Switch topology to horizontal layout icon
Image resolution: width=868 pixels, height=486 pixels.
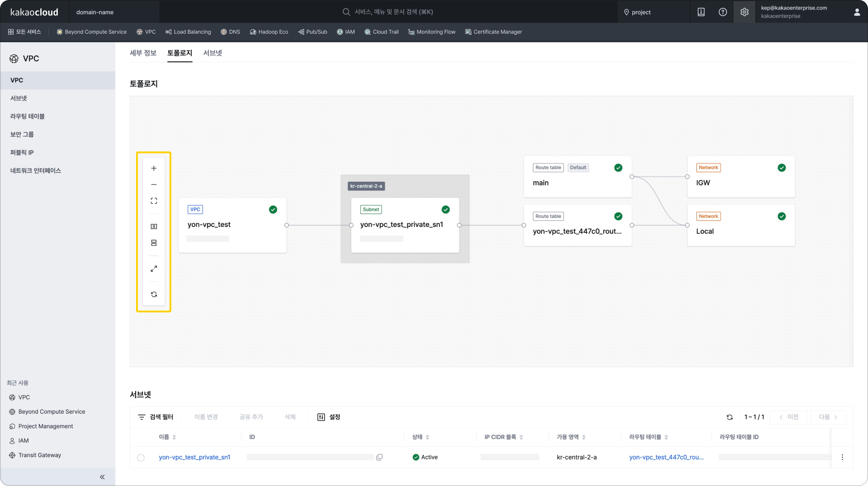pos(154,226)
